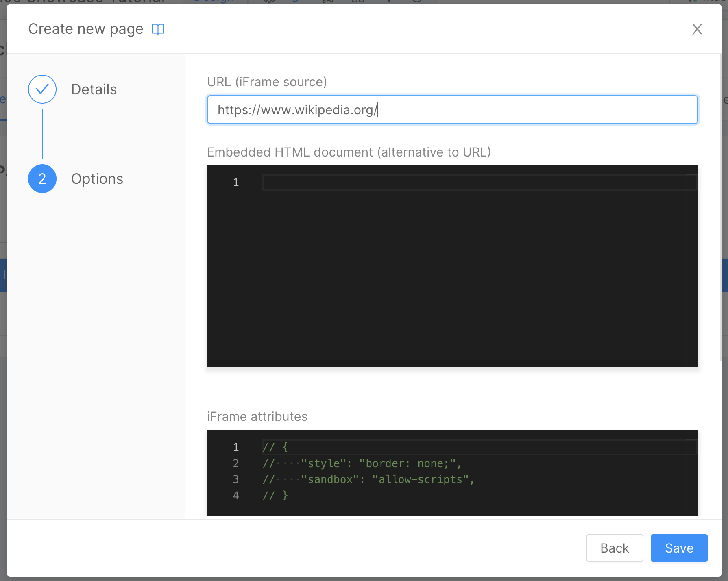Click line 1 of the embedded HTML document editor
This screenshot has height=581, width=728.
366,182
